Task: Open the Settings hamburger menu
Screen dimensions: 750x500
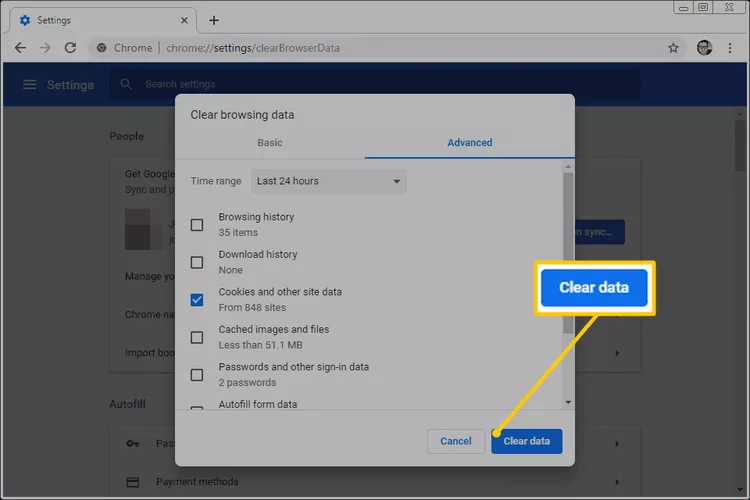Action: [x=30, y=85]
